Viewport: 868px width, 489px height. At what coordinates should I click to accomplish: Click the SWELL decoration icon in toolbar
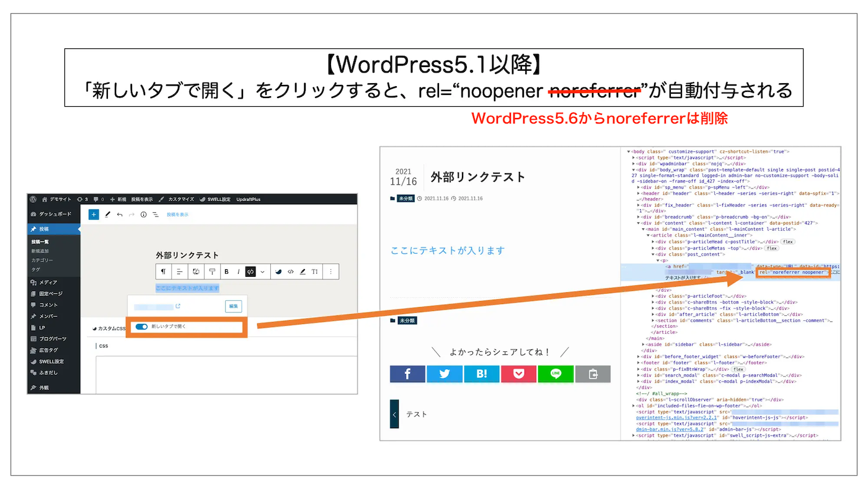(x=278, y=271)
